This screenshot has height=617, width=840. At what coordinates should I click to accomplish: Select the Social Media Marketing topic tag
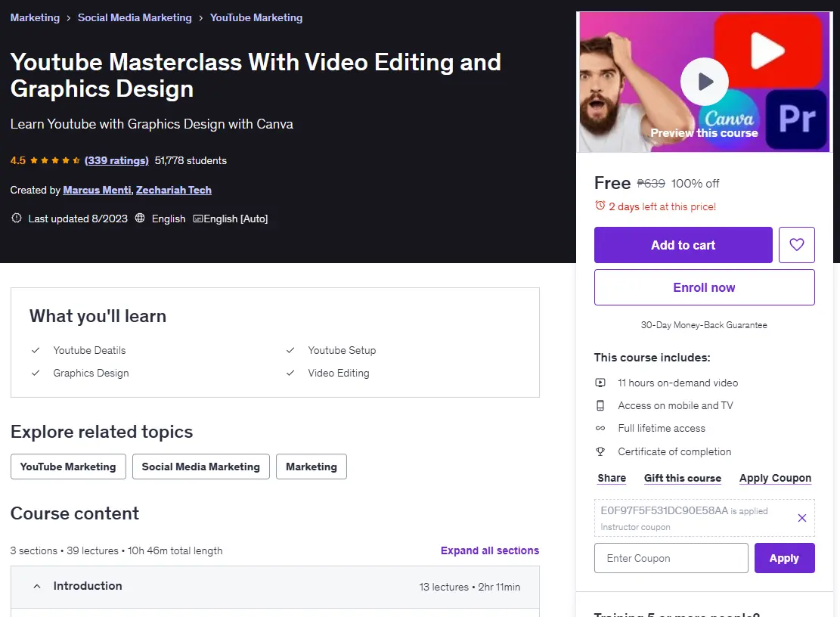pos(201,467)
